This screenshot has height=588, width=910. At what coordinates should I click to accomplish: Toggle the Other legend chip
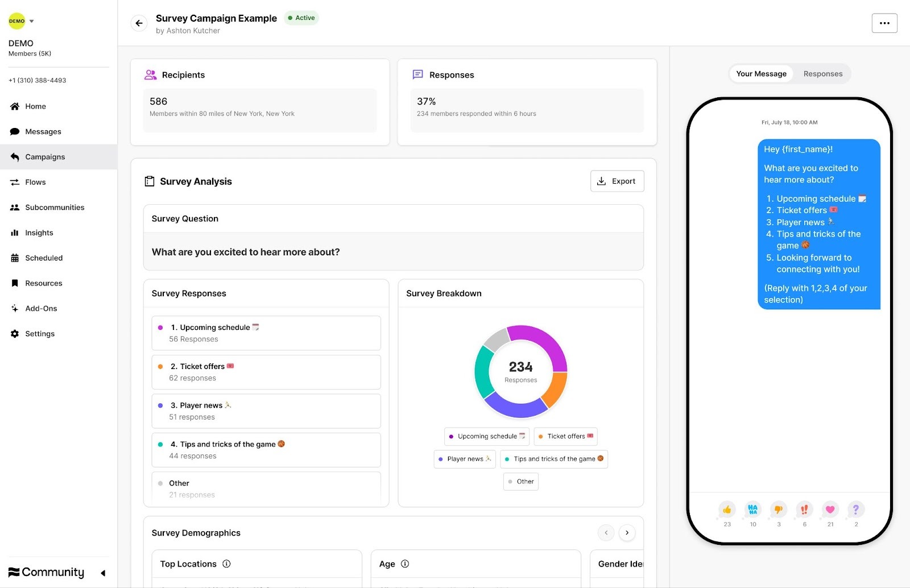tap(521, 482)
